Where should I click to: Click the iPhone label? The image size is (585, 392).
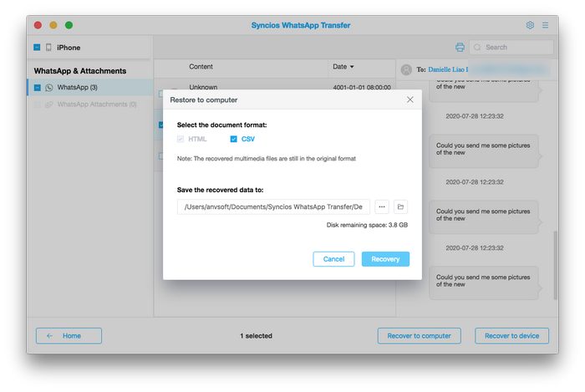point(69,48)
